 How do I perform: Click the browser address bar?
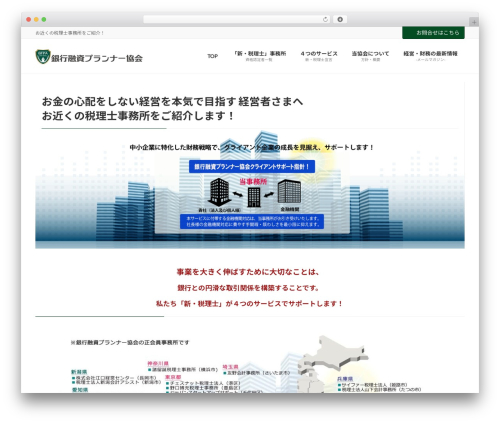click(x=237, y=19)
